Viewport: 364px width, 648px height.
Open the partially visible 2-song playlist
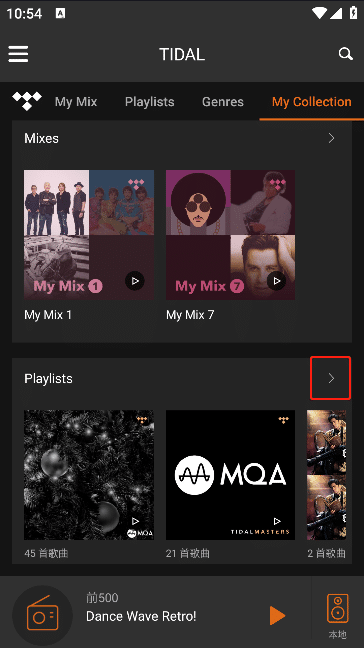pyautogui.click(x=326, y=475)
